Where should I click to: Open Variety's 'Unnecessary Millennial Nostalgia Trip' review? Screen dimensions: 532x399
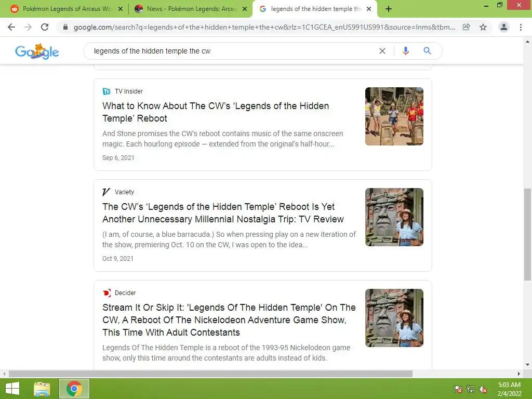coord(223,212)
